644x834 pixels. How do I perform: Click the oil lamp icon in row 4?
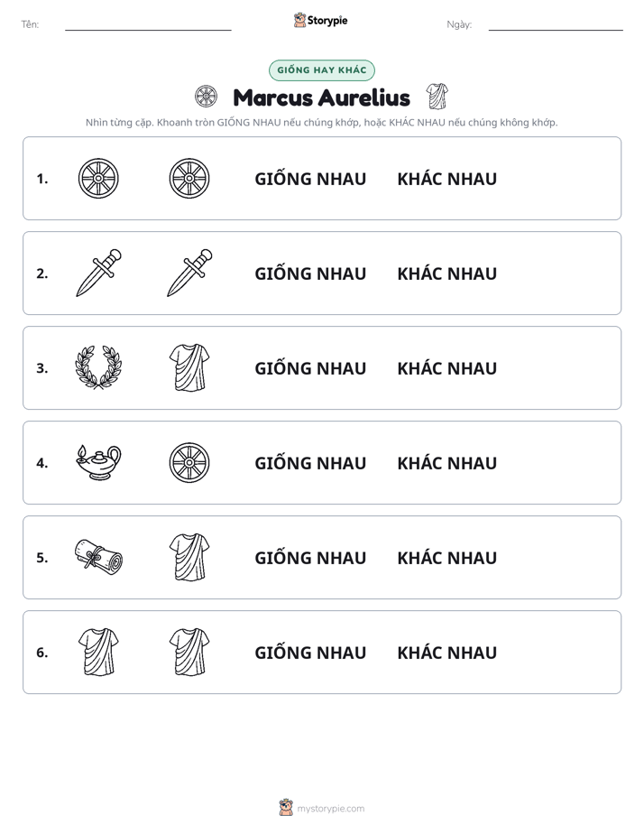point(99,462)
